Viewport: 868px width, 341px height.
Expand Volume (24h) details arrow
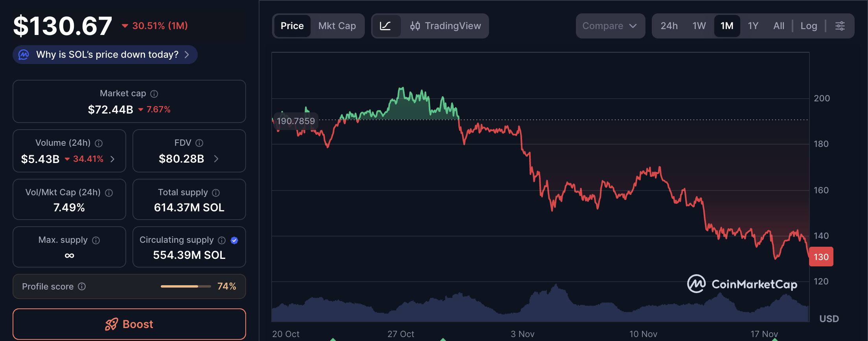point(112,159)
